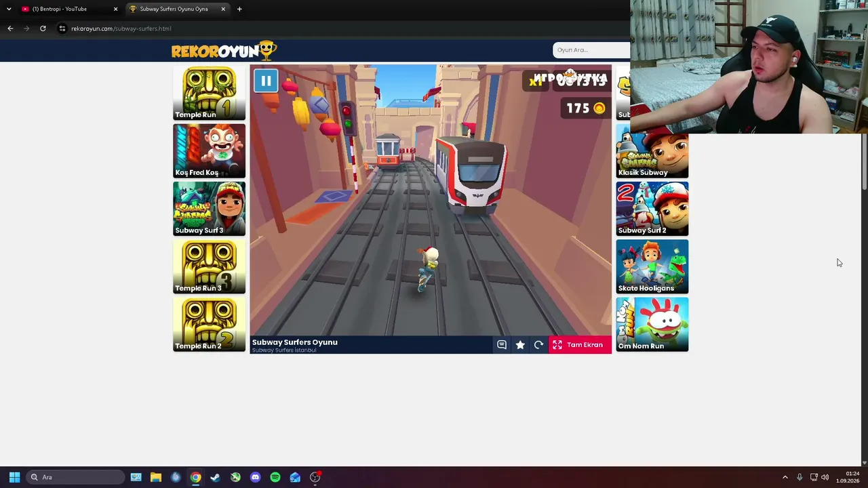Open the Windows Start menu

click(14, 477)
